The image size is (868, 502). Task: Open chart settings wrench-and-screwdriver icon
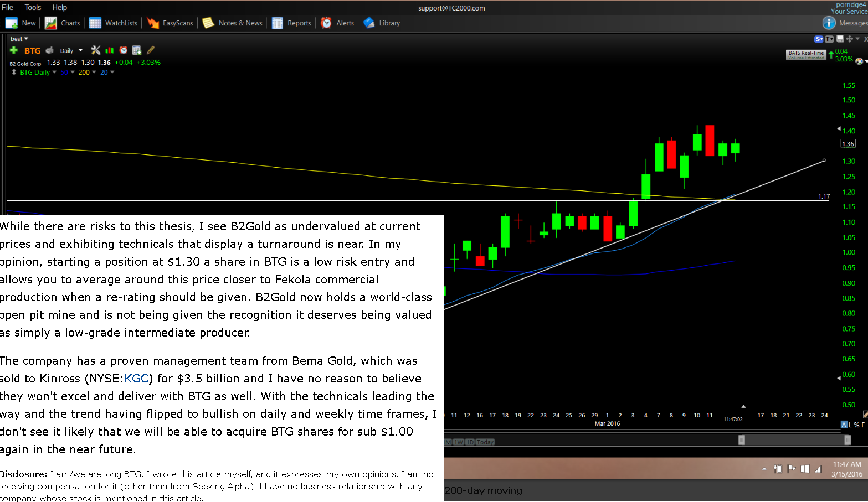click(96, 50)
